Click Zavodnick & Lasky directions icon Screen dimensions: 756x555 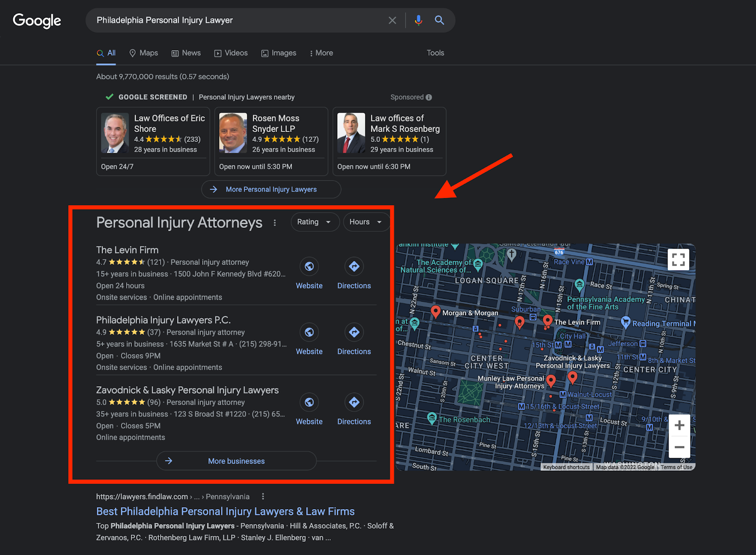pyautogui.click(x=354, y=402)
